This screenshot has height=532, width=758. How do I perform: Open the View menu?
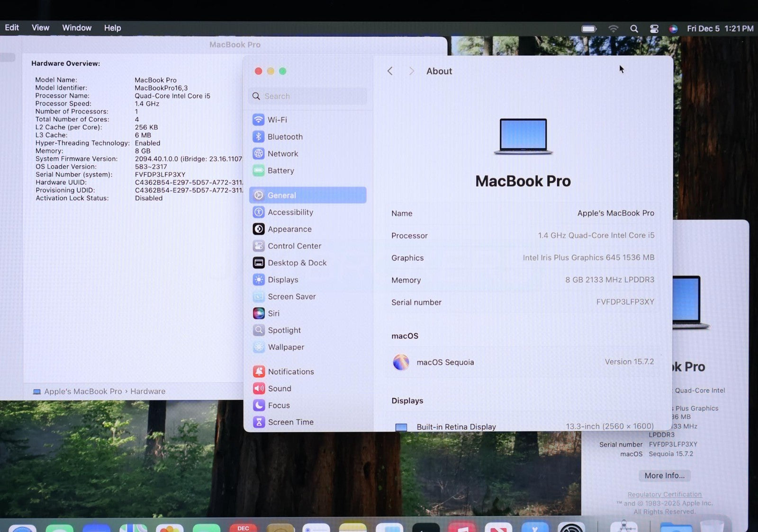[40, 28]
